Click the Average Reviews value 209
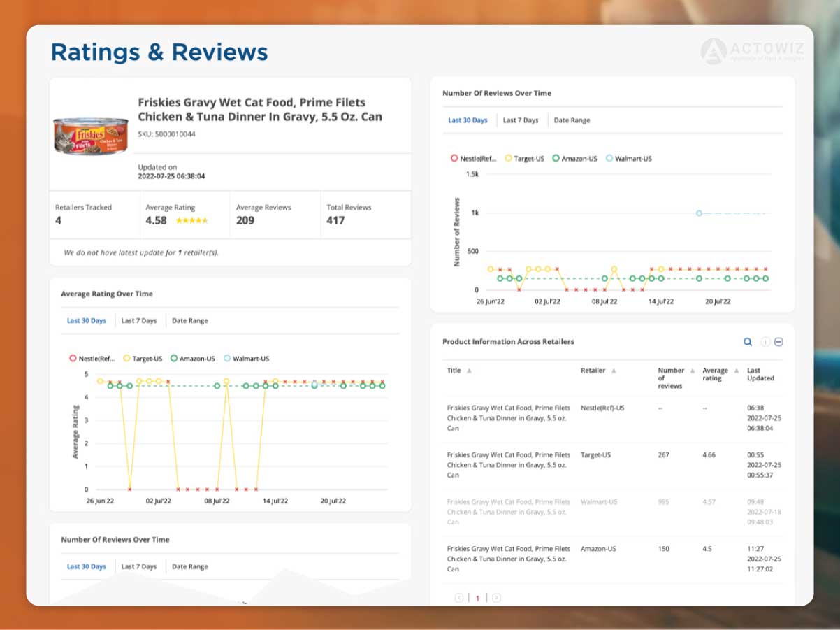Screen dimensions: 840x630 point(245,220)
